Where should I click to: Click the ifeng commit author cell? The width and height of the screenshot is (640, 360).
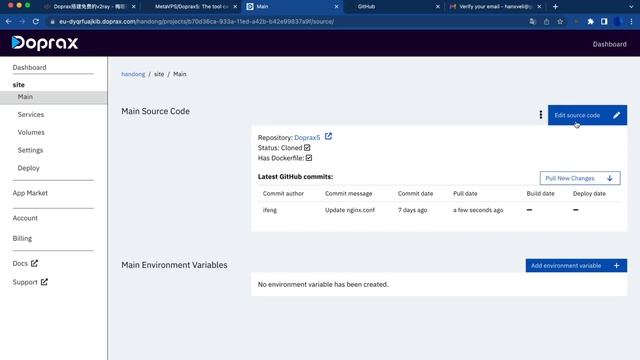[x=270, y=210]
